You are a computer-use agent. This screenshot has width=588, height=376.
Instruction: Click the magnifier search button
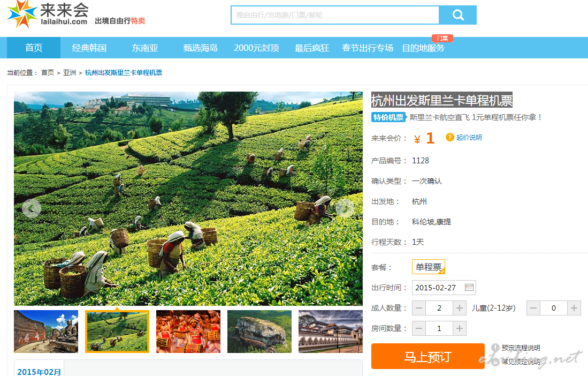click(x=457, y=15)
